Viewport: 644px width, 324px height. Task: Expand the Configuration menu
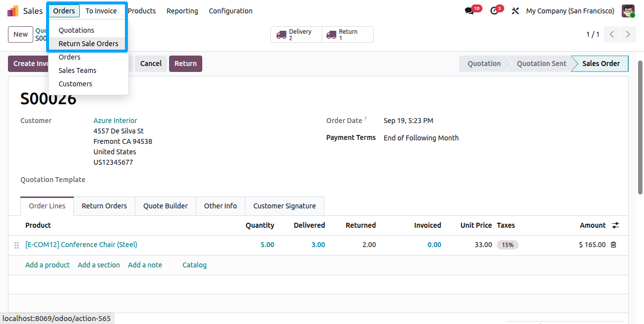[x=231, y=11]
